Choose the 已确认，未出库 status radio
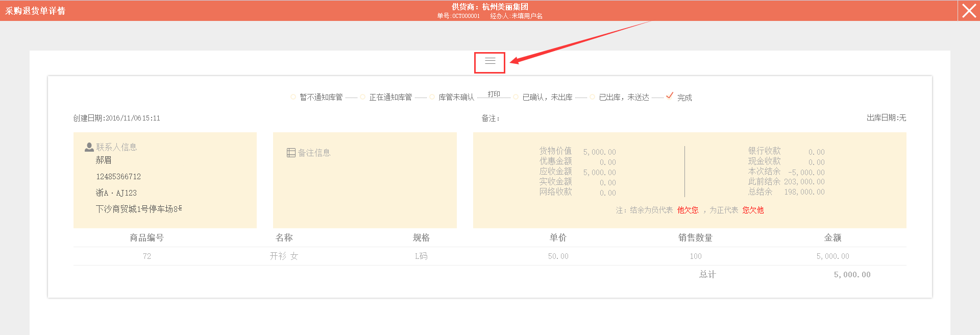 [x=516, y=97]
